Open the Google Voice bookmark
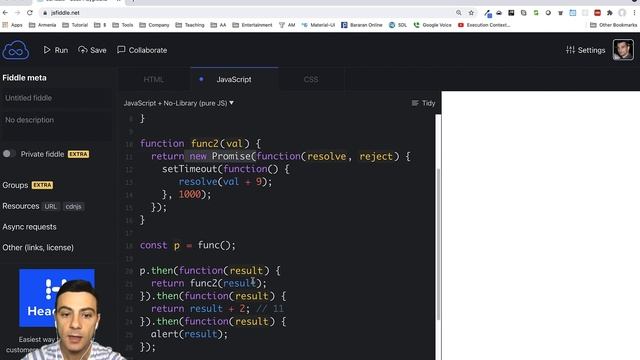This screenshot has width=640, height=360. pyautogui.click(x=433, y=25)
